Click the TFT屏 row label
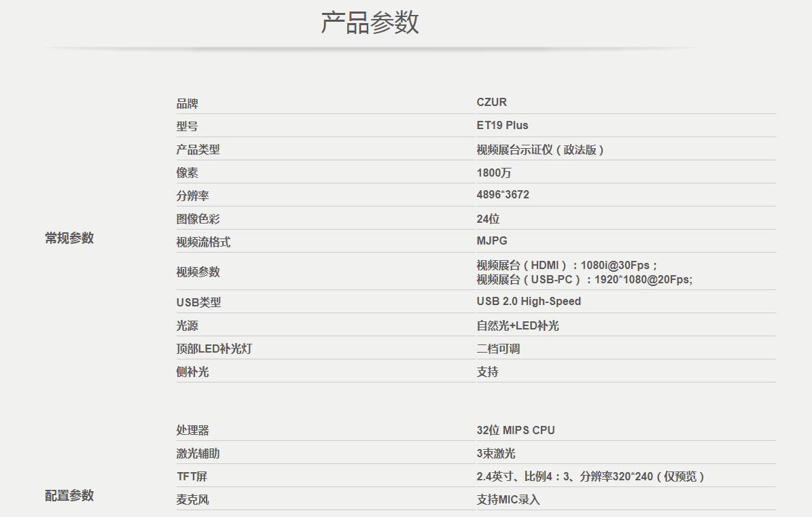This screenshot has height=517, width=812. point(192,477)
